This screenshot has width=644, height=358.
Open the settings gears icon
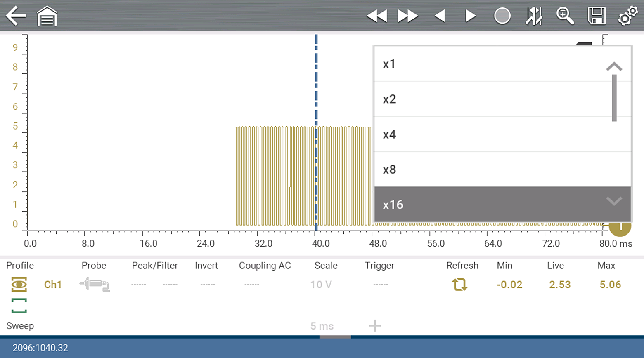(627, 16)
